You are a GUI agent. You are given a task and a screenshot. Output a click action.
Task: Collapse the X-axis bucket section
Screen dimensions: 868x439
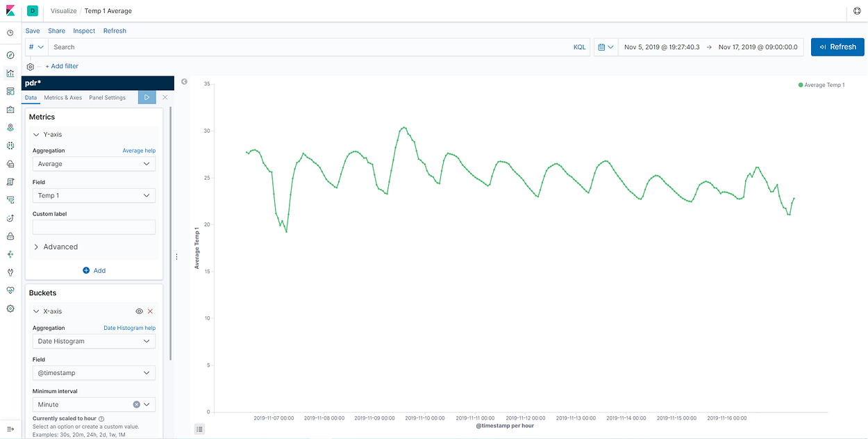coord(36,312)
